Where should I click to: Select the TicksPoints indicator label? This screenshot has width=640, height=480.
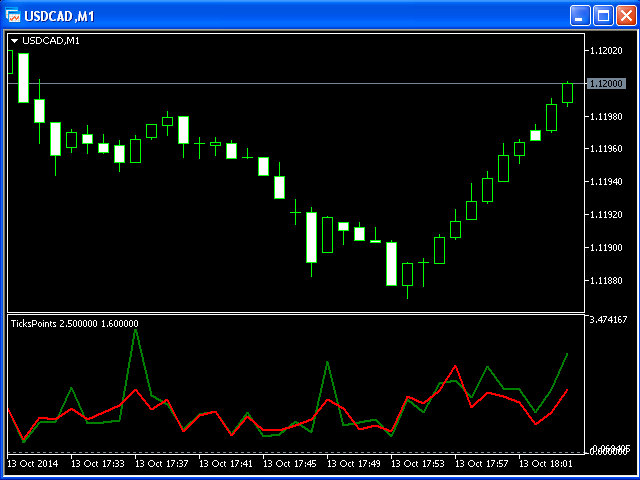point(75,323)
